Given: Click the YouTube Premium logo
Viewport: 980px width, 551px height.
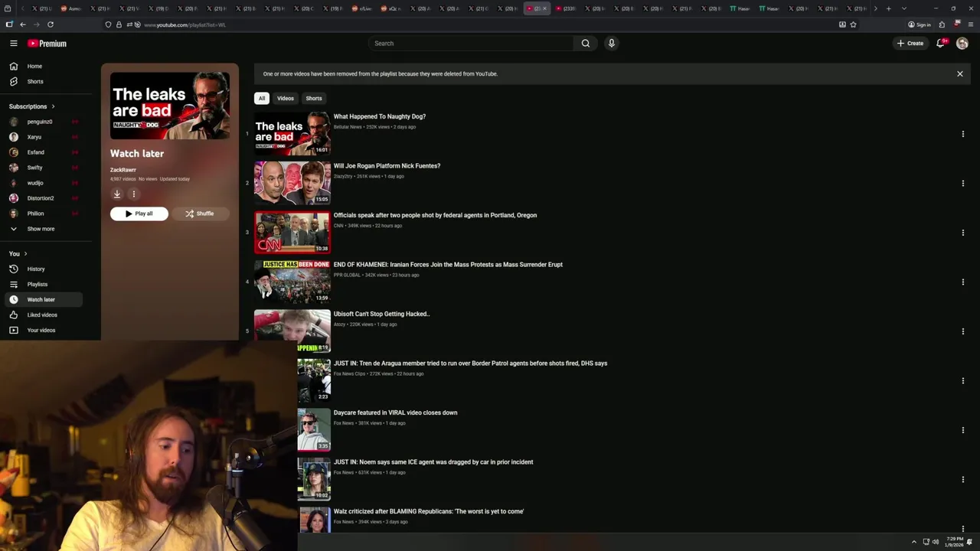Looking at the screenshot, I should coord(47,44).
